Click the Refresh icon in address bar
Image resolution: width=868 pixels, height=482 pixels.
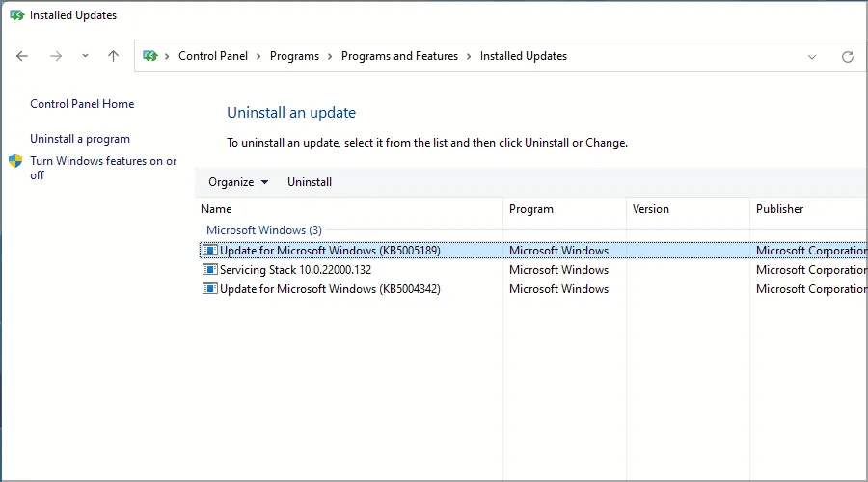(848, 57)
